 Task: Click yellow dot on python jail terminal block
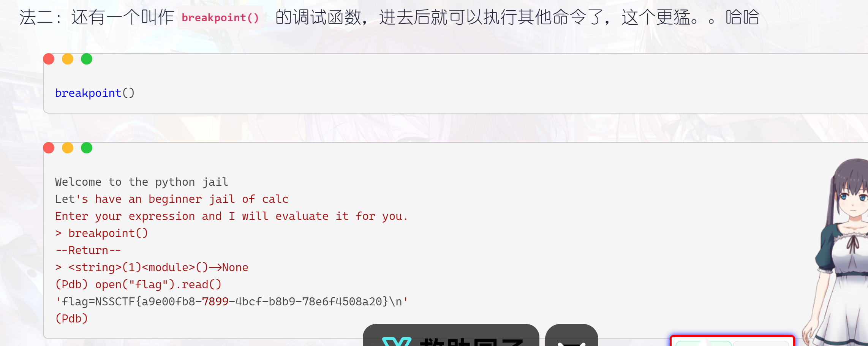pyautogui.click(x=68, y=148)
